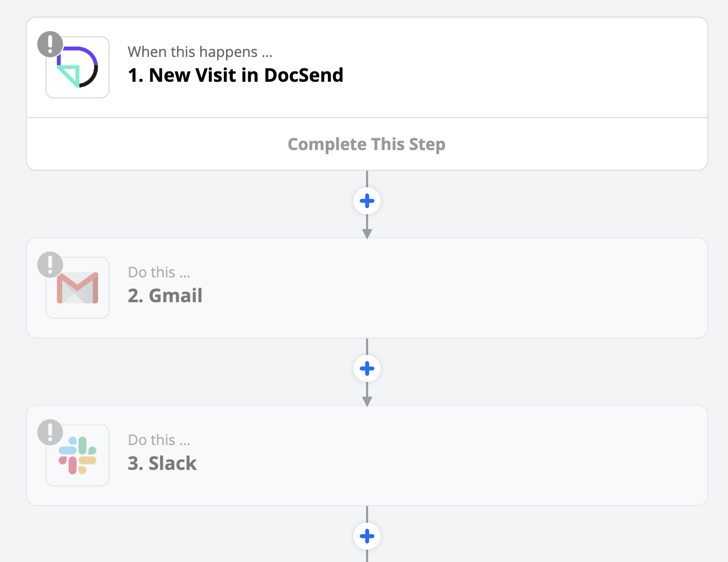This screenshot has width=728, height=562.
Task: Expand the Gmail action step card
Action: click(x=367, y=288)
